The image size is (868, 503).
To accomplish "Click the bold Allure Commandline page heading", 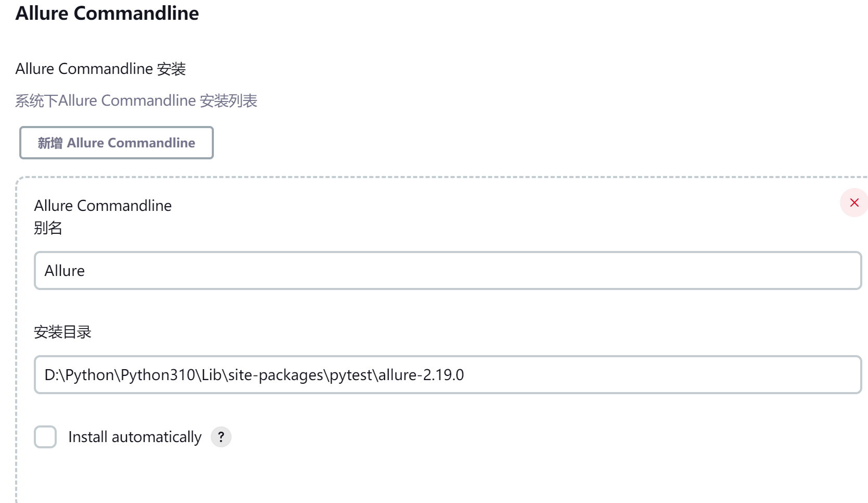I will click(107, 13).
